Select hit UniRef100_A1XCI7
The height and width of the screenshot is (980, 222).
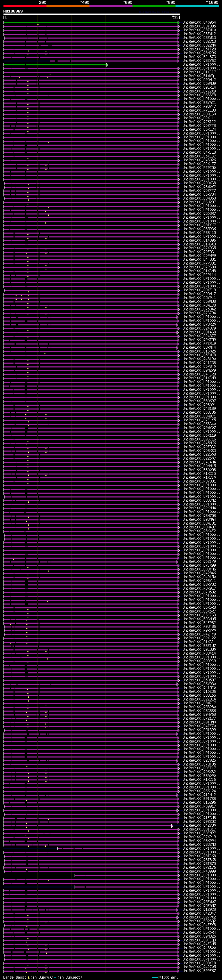click(199, 72)
